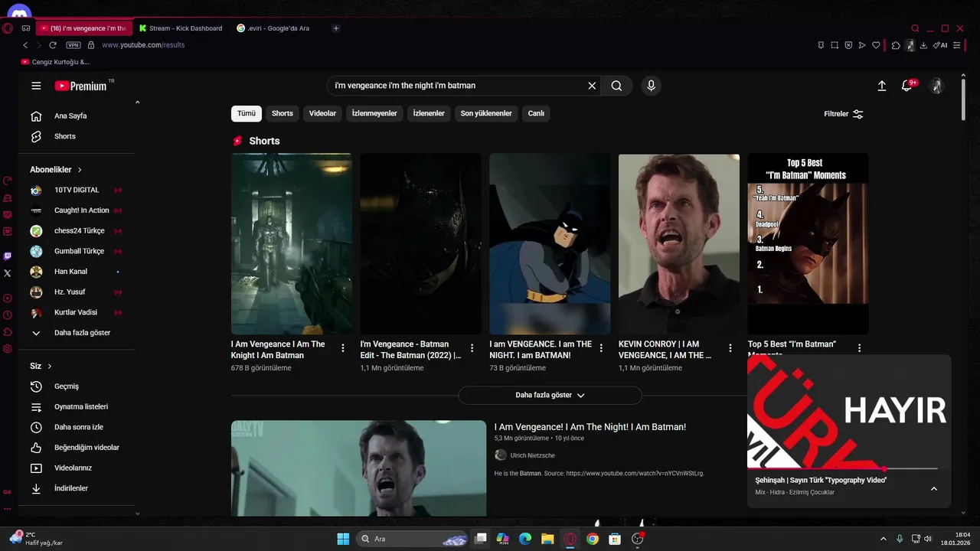This screenshot has width=980, height=551.
Task: Open the Kurtlar Vadisi subscription channel
Action: point(77,312)
